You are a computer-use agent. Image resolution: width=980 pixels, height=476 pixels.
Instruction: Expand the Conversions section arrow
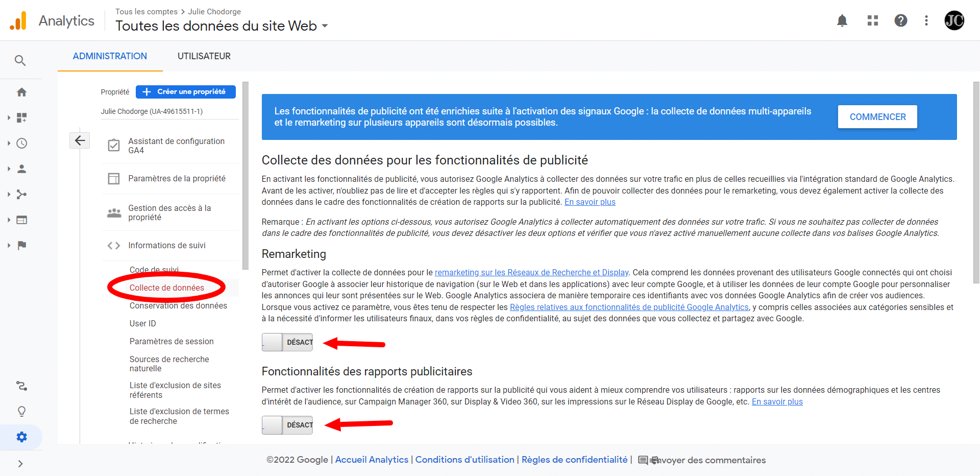point(9,246)
